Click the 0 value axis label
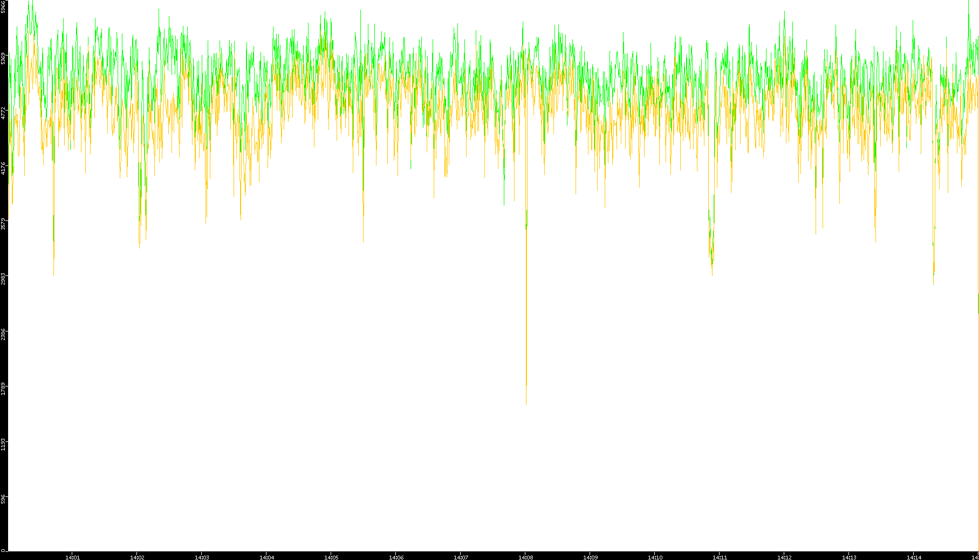Screen dimensions: 979x560 [4, 550]
